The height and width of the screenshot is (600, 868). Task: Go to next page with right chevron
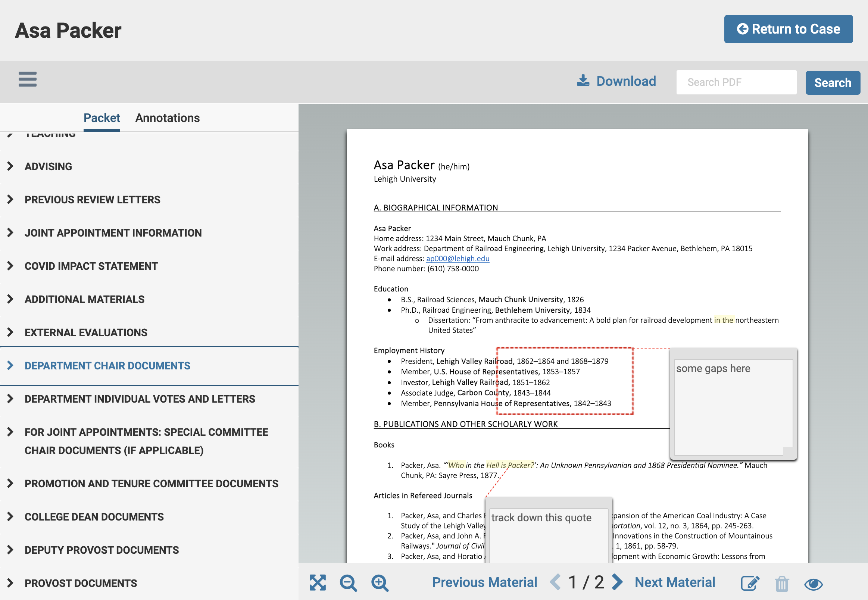tap(617, 582)
